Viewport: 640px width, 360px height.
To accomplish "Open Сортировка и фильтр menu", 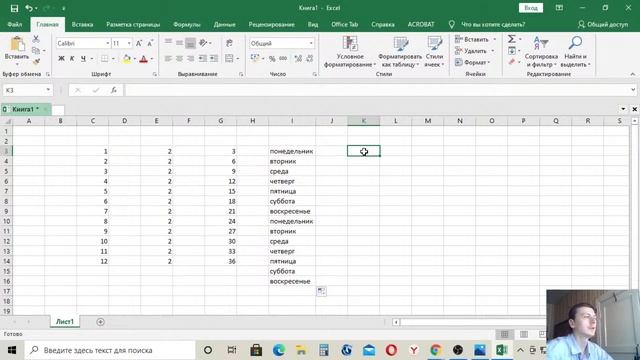I will tap(541, 51).
